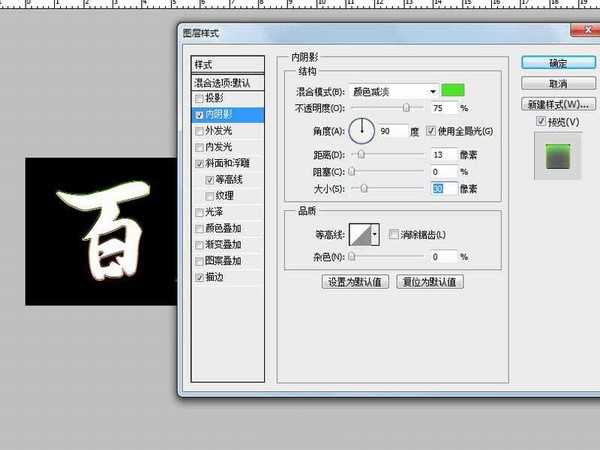The width and height of the screenshot is (600, 450).
Task: Click the 确定 button to confirm
Action: coord(558,63)
